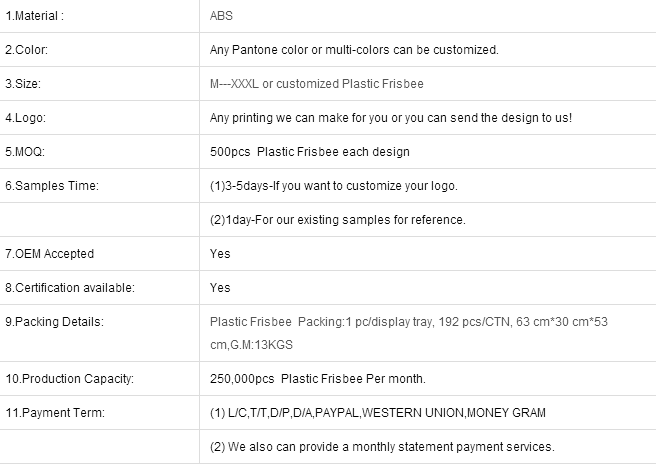The height and width of the screenshot is (464, 656).
Task: Click the '9.Packing Details:' label
Action: tap(54, 322)
